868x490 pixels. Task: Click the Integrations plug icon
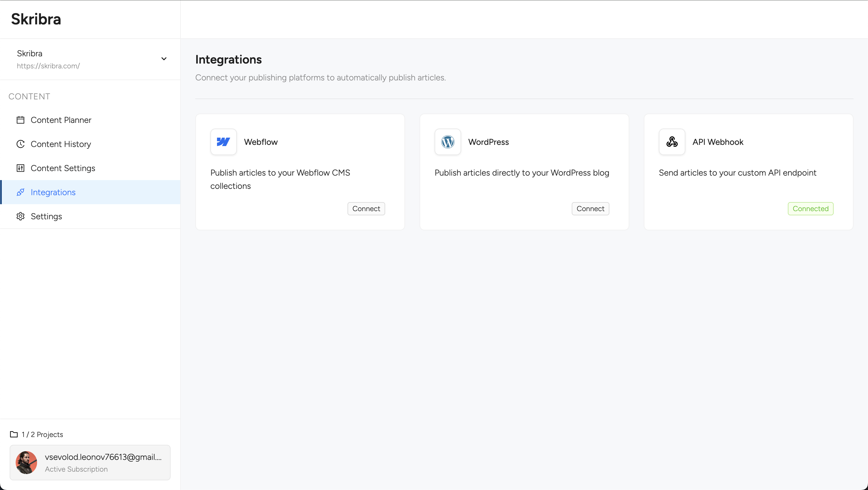[20, 192]
